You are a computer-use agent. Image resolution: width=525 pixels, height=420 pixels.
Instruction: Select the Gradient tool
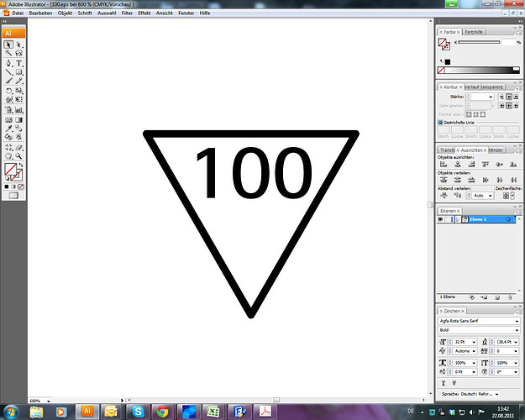coord(19,120)
